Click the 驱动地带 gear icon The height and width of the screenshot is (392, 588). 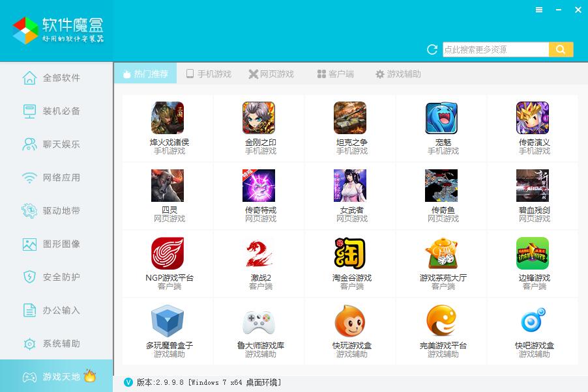pos(29,210)
